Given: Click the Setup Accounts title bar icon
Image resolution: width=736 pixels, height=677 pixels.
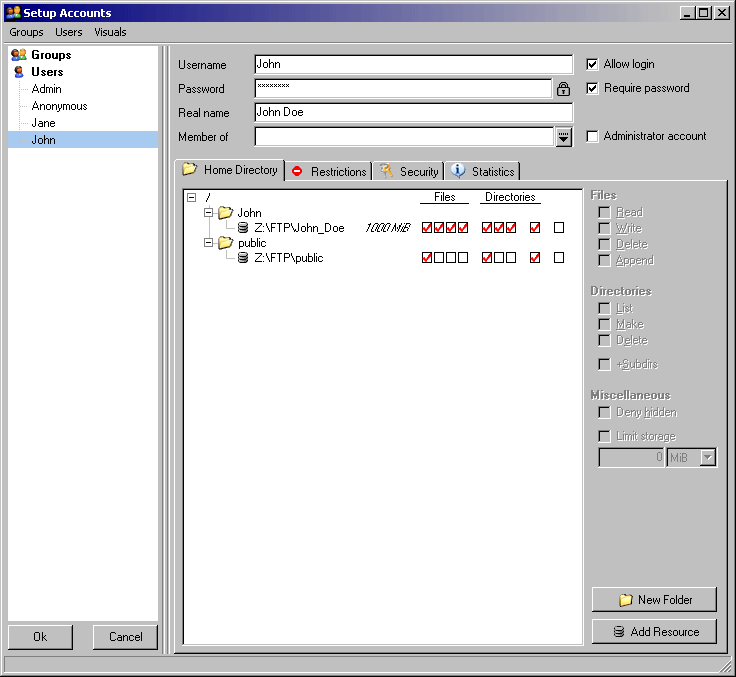Looking at the screenshot, I should point(14,13).
